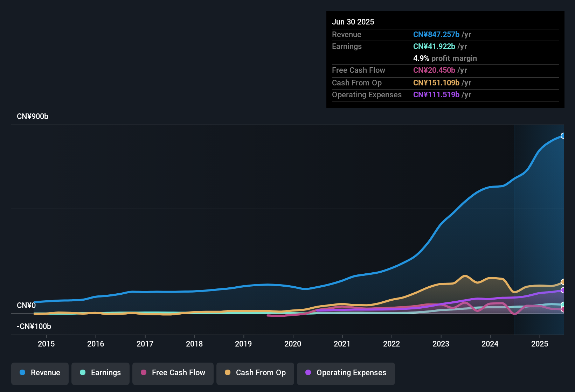Toggle the Cash From Op legend series
This screenshot has width=575, height=392.
click(x=255, y=373)
